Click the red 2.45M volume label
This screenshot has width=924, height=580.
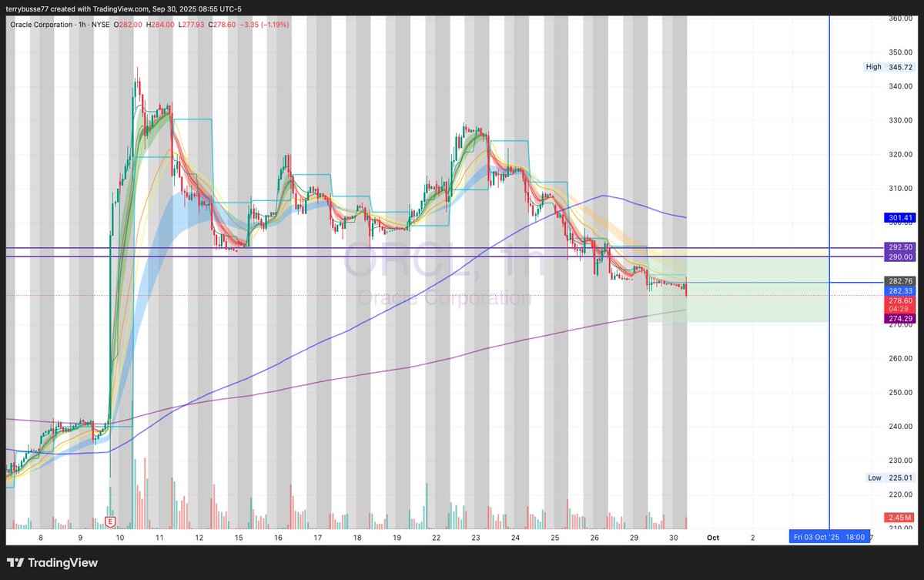[899, 517]
